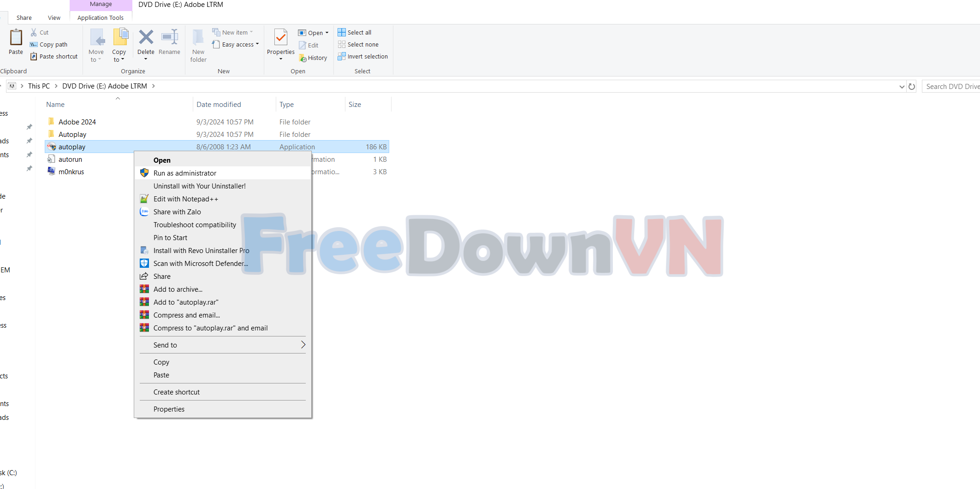Click Create shortcut in context menu
The height and width of the screenshot is (489, 980).
pos(176,392)
